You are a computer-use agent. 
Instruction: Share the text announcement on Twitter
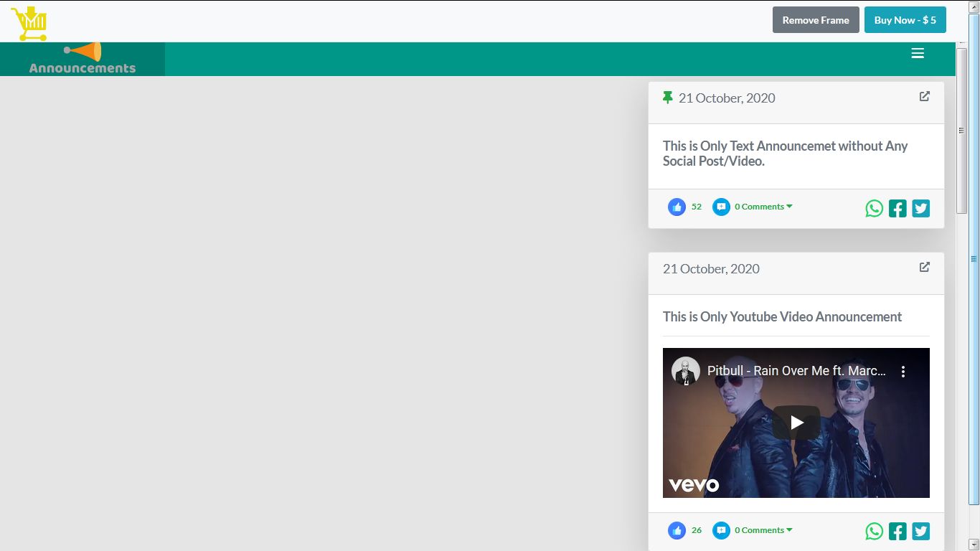click(921, 208)
